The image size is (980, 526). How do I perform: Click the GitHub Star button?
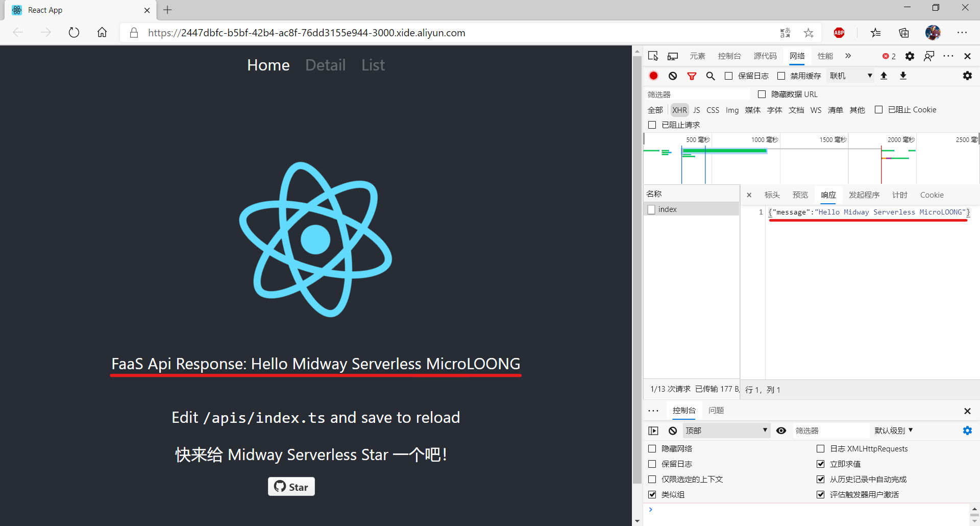(x=291, y=487)
